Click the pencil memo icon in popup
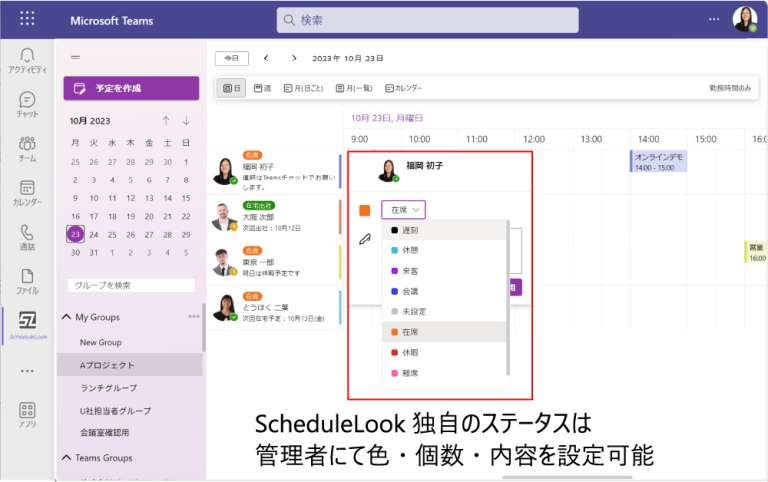The image size is (768, 482). click(x=365, y=238)
